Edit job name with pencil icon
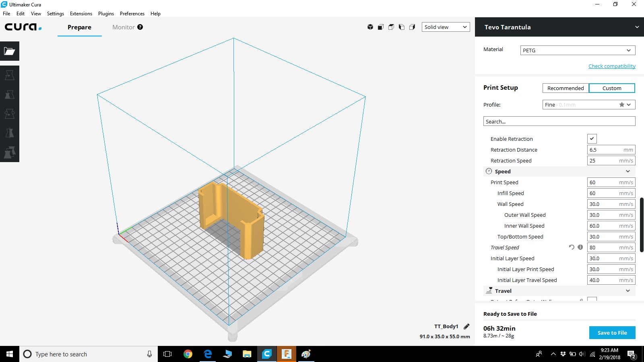 (466, 326)
